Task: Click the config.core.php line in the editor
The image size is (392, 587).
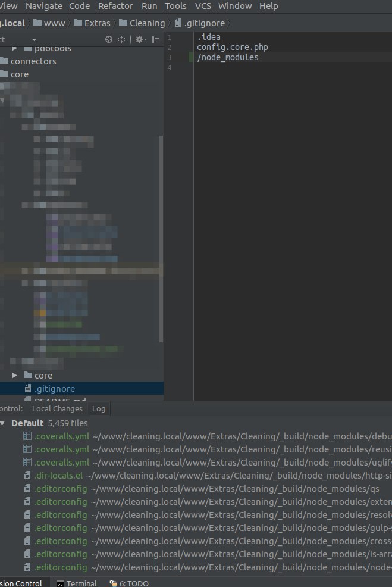Action: (x=232, y=47)
